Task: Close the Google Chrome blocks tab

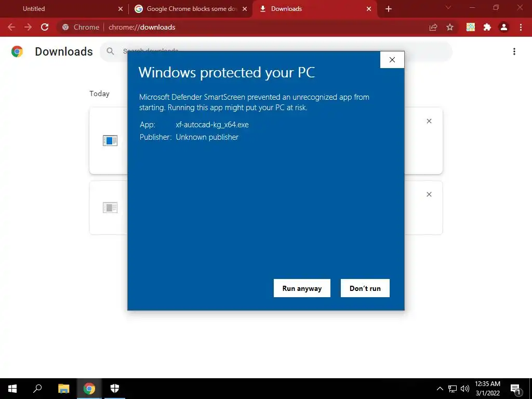Action: tap(245, 9)
